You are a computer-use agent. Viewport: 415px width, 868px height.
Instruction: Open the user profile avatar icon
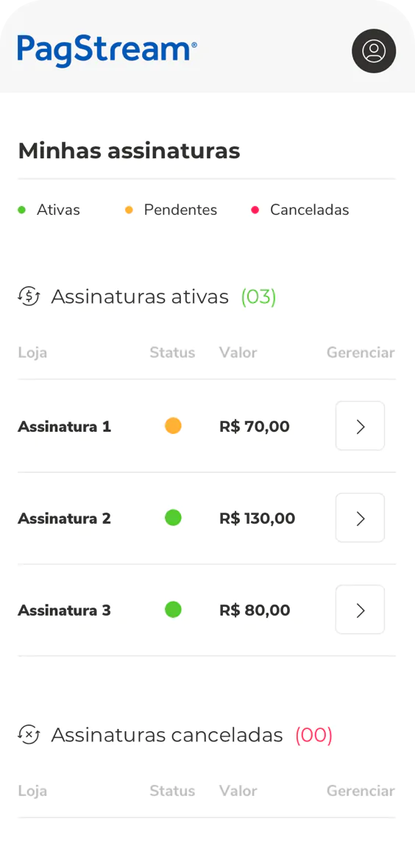point(374,51)
